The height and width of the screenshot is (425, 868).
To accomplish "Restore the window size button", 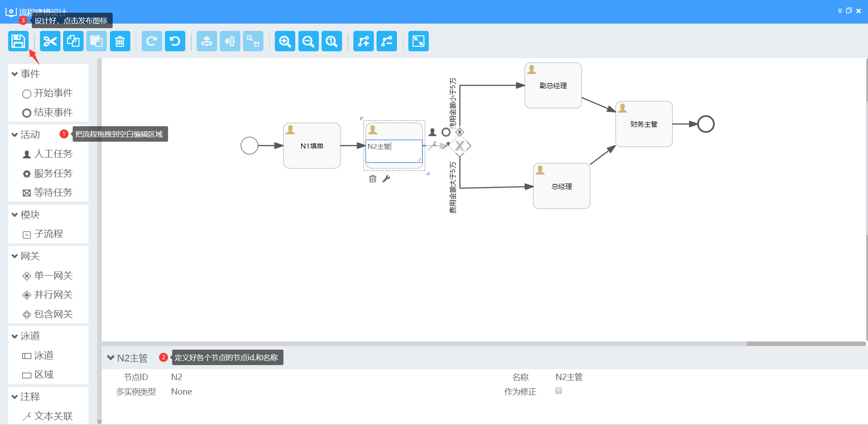I will click(x=849, y=11).
